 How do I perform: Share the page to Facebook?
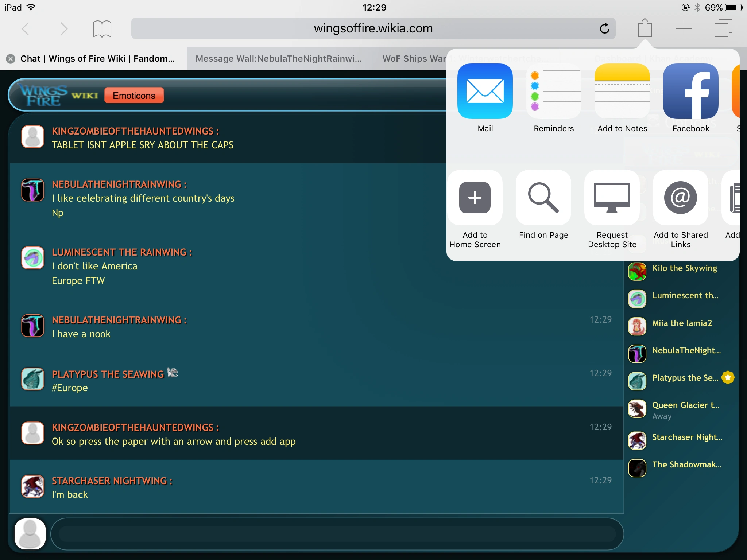point(690,91)
